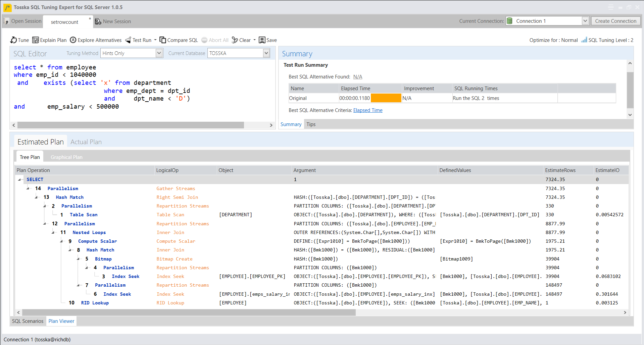Click the Tune toolbar icon

point(13,40)
